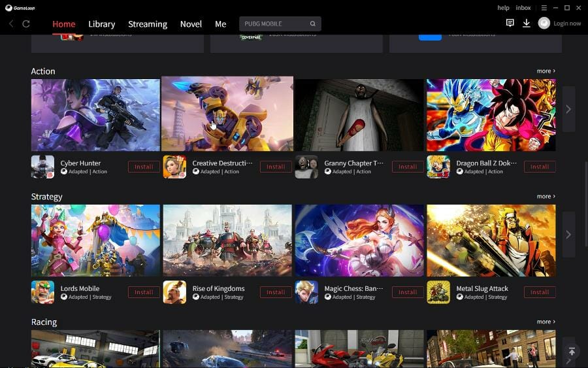The image size is (588, 368).
Task: Go to the Home tab
Action: (x=64, y=24)
